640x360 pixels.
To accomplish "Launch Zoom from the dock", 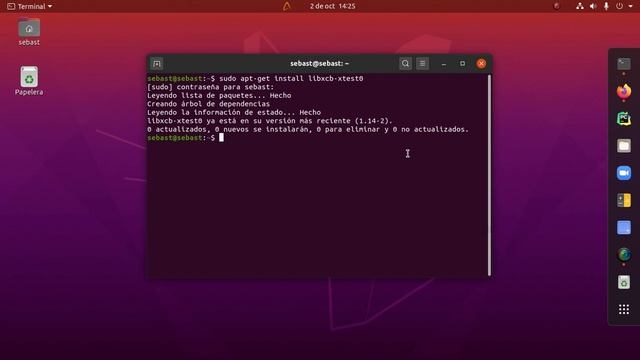I will point(624,173).
